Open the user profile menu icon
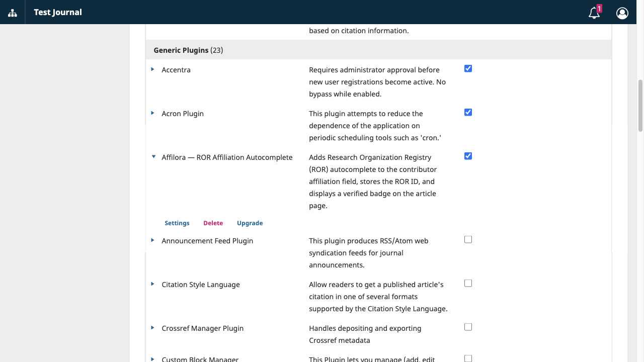 (622, 13)
